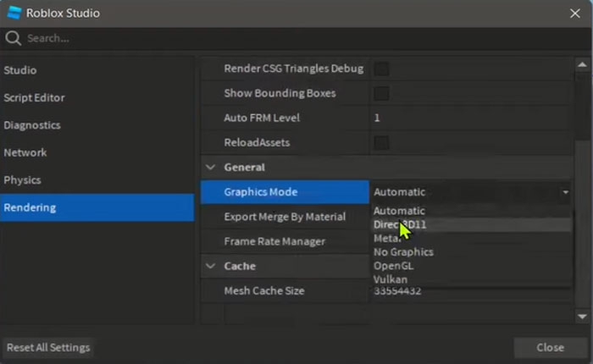Image resolution: width=593 pixels, height=364 pixels.
Task: Select the Export Merge By Material row
Action: click(x=285, y=217)
